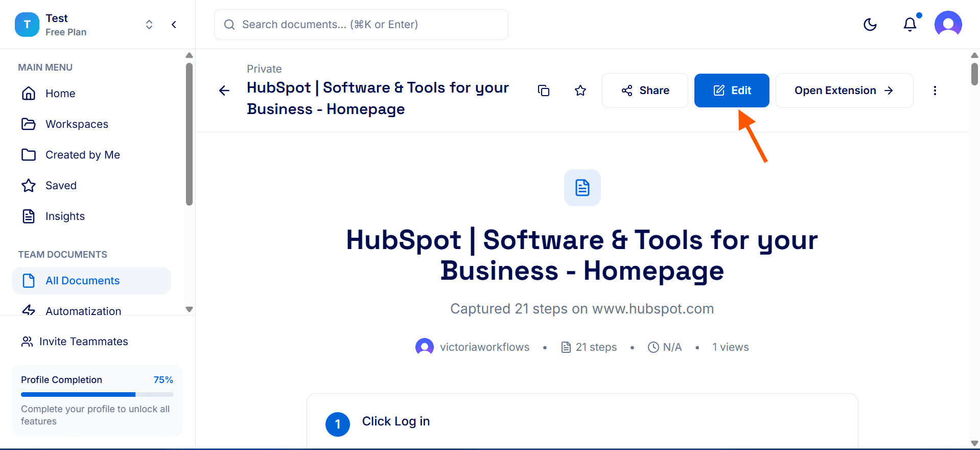Go to Home in main menu
This screenshot has width=980, height=450.
click(x=92, y=94)
